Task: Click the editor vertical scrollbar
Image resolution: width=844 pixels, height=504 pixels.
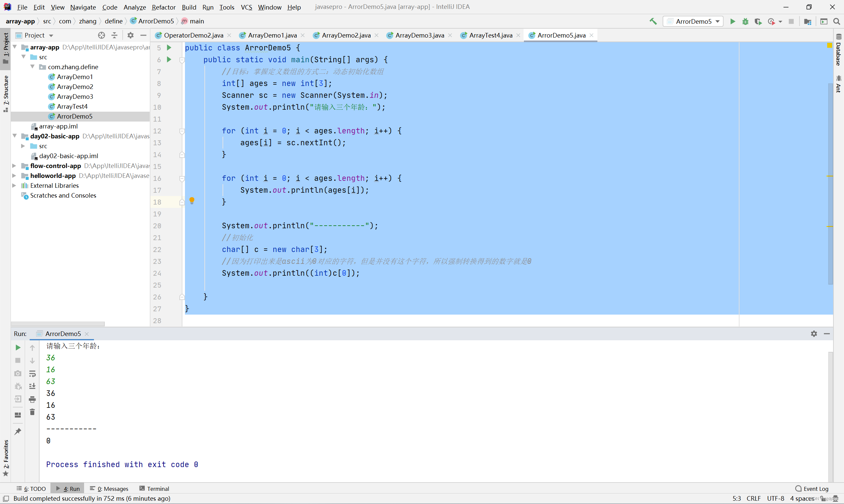Action: [x=830, y=183]
